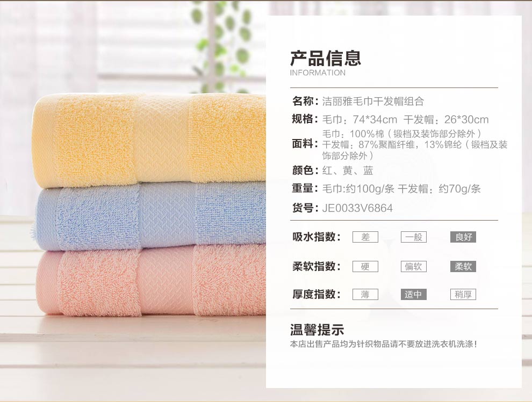Click the product name 洁丽雅毛巾干发帽组合
532x402 pixels.
tap(373, 101)
